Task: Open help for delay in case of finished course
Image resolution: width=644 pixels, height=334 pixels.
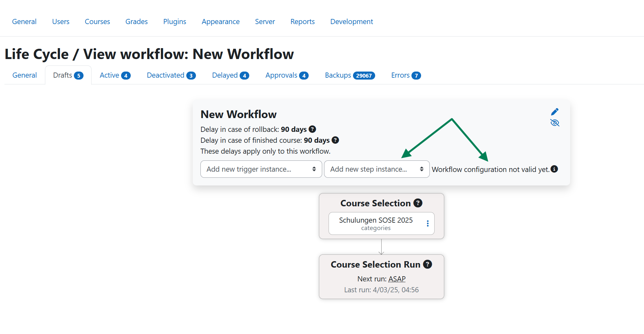Action: coord(335,140)
